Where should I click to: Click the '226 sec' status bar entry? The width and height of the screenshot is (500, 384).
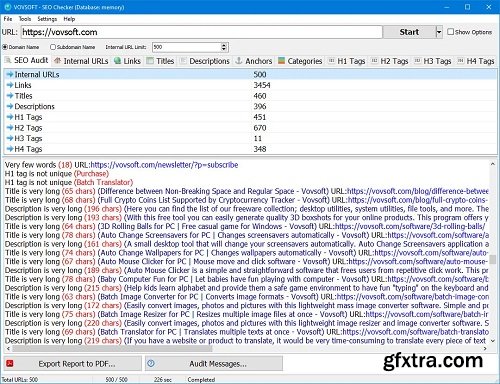coord(163,379)
